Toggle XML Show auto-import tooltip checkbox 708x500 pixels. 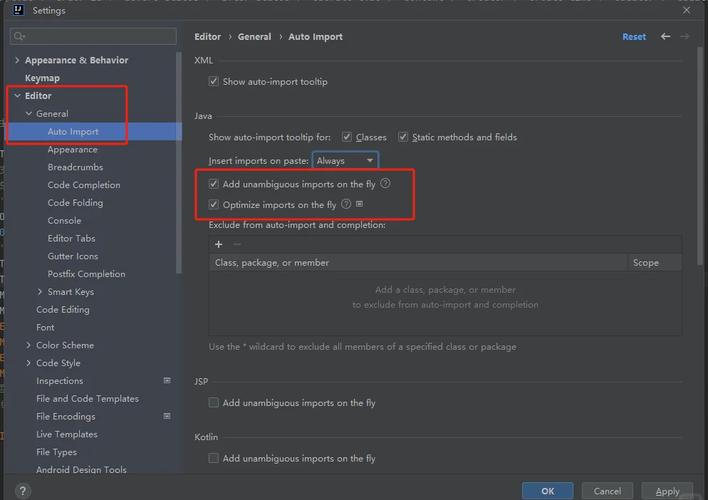pos(214,81)
